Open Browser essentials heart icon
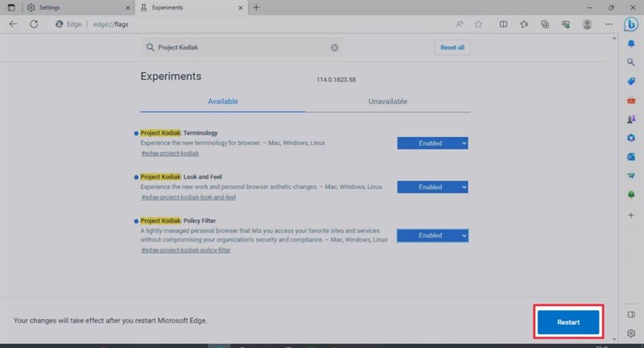644x348 pixels. coord(566,24)
